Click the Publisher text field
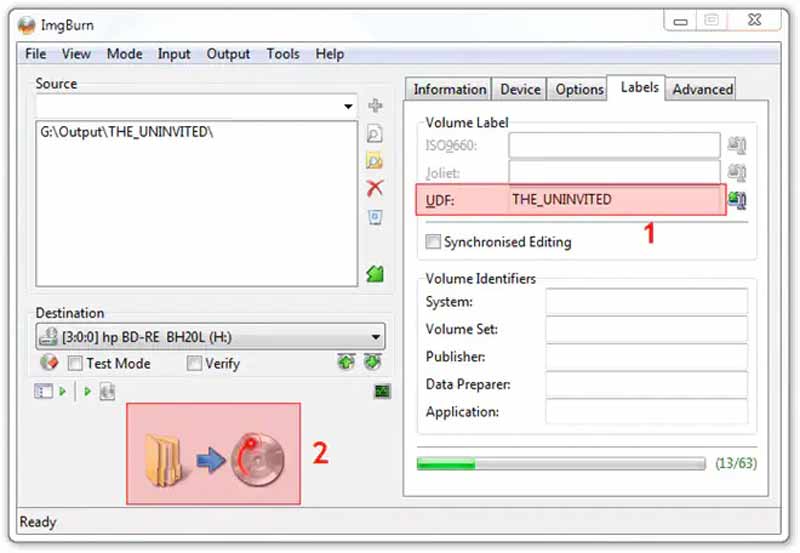The width and height of the screenshot is (800, 553). (646, 357)
